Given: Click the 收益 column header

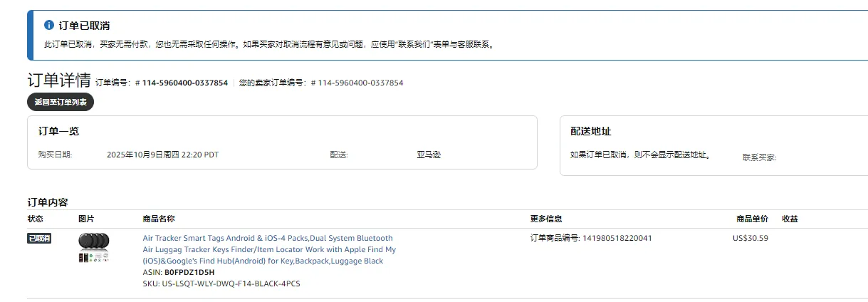Looking at the screenshot, I should click(x=790, y=219).
